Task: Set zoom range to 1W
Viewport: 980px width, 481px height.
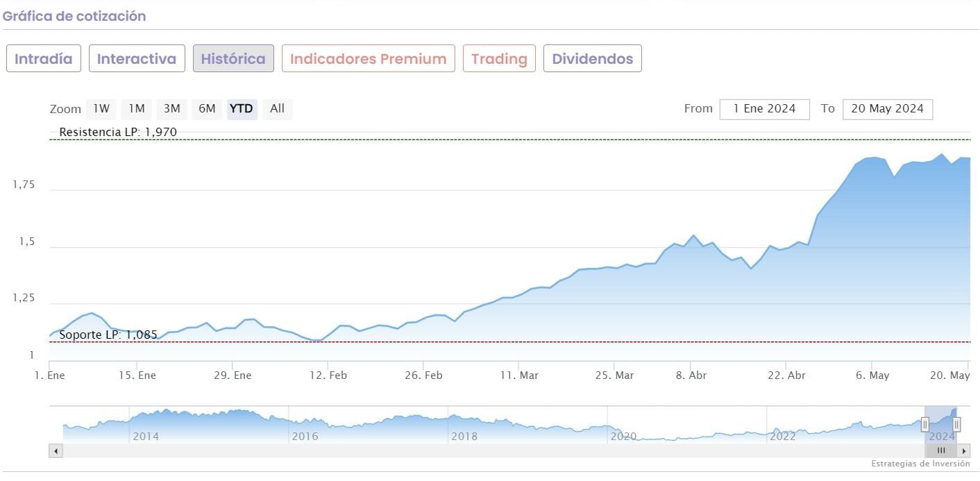Action: tap(101, 109)
